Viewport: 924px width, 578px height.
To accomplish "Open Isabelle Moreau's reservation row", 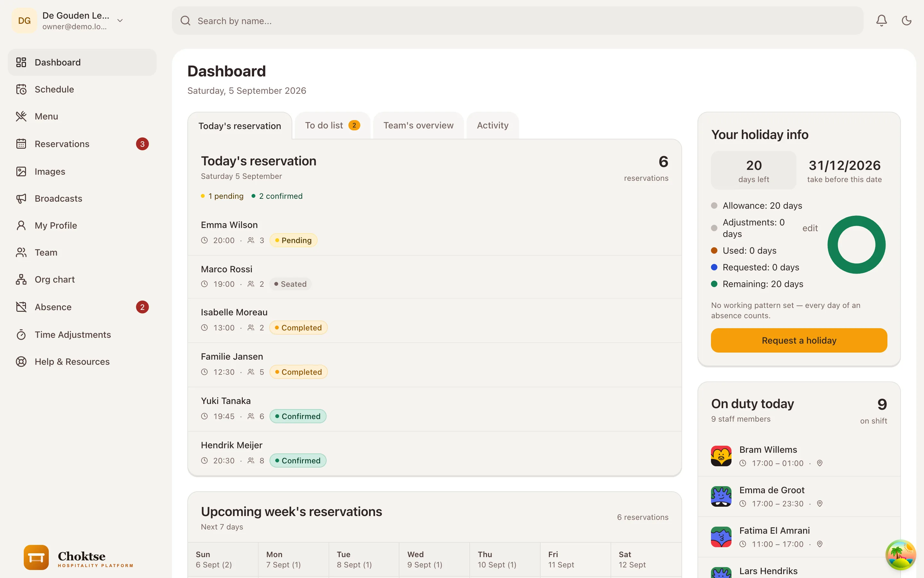I will [x=434, y=320].
